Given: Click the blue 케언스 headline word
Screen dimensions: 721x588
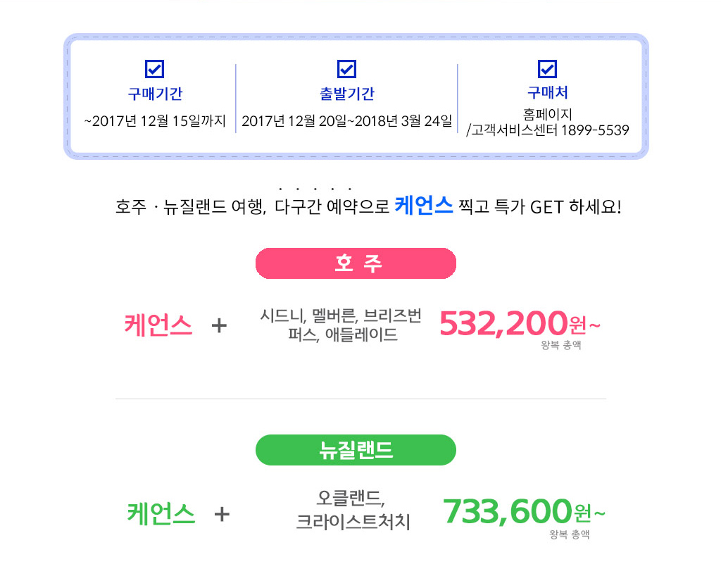Looking at the screenshot, I should (x=424, y=206).
